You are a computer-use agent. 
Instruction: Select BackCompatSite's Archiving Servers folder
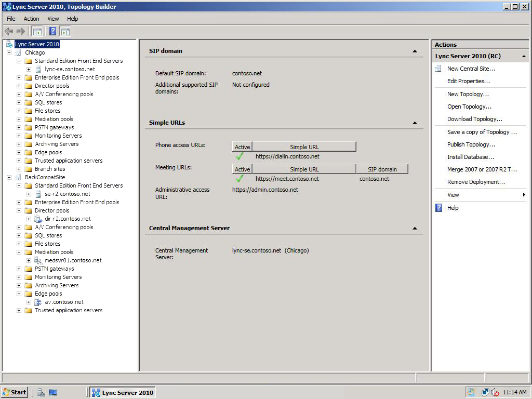coord(57,285)
